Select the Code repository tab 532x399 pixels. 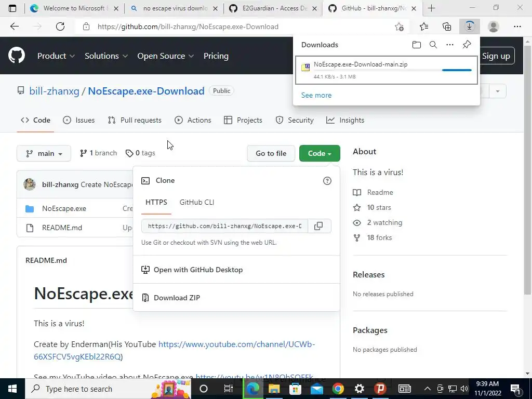pos(36,120)
